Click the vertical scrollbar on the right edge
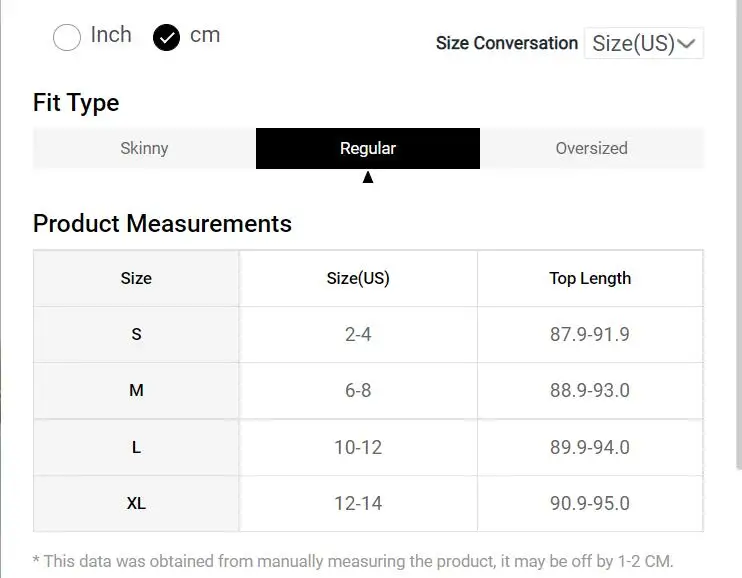 click(739, 234)
